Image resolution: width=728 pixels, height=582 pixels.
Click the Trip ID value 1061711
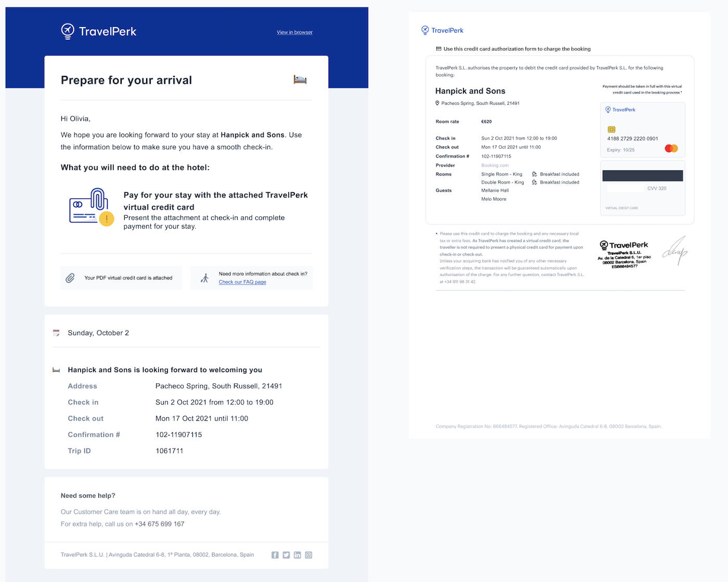click(x=170, y=451)
